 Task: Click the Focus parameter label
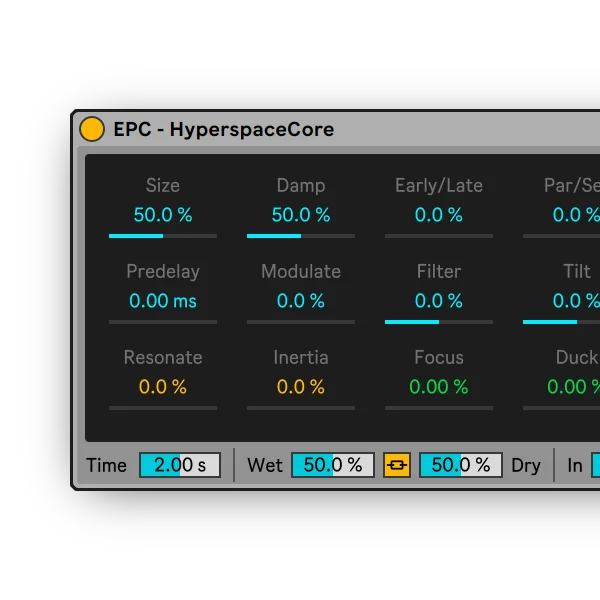439,358
